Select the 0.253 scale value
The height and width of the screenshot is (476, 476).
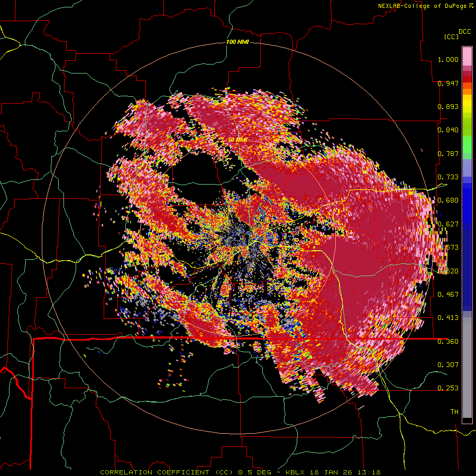(448, 388)
